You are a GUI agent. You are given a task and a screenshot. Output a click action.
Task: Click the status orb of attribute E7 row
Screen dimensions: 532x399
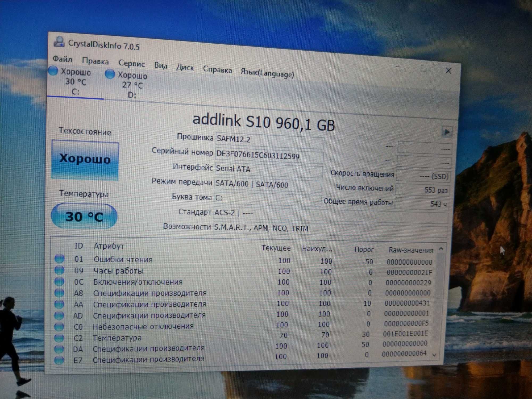(x=59, y=360)
